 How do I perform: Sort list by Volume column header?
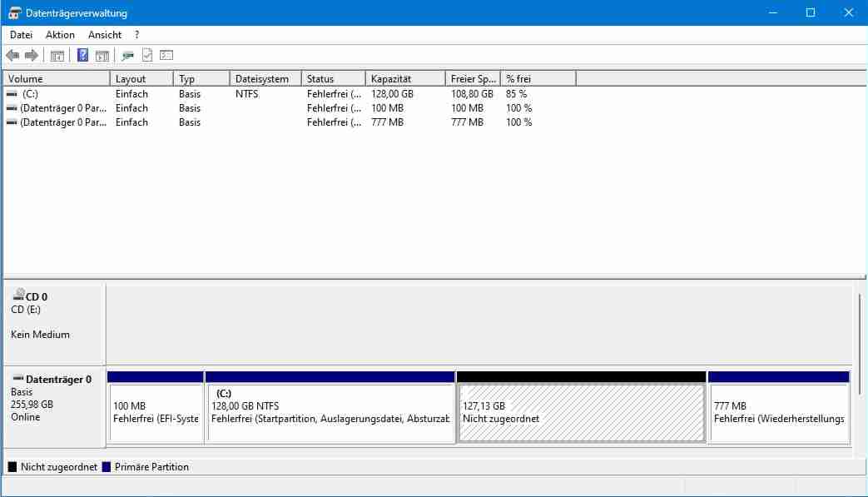tap(56, 79)
